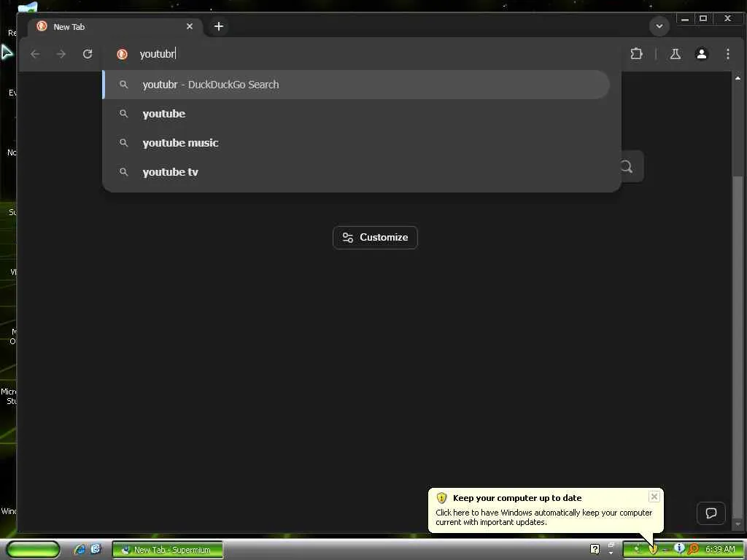Click the second quick launch icon
This screenshot has width=747, height=560.
(x=96, y=549)
